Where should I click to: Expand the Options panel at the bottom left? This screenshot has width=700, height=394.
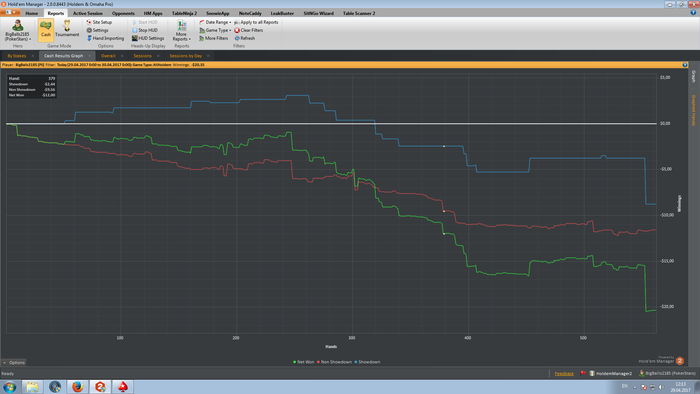tap(14, 362)
